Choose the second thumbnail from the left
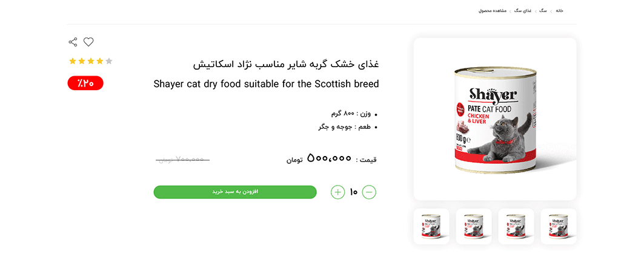The height and width of the screenshot is (257, 644). click(474, 227)
